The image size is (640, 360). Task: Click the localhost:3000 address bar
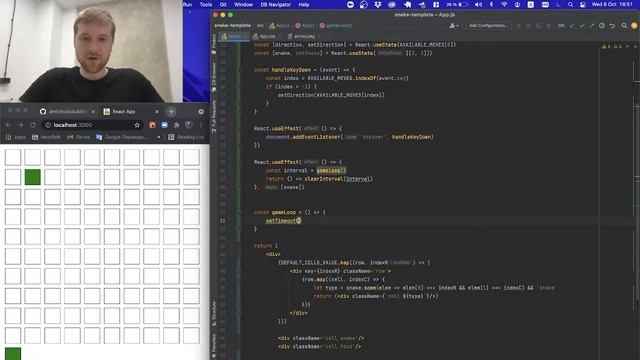(93, 125)
